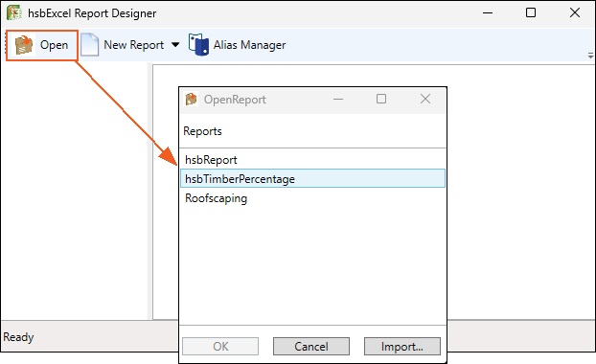This screenshot has width=596, height=364.
Task: Click the Alias Manager text label
Action: pos(249,45)
